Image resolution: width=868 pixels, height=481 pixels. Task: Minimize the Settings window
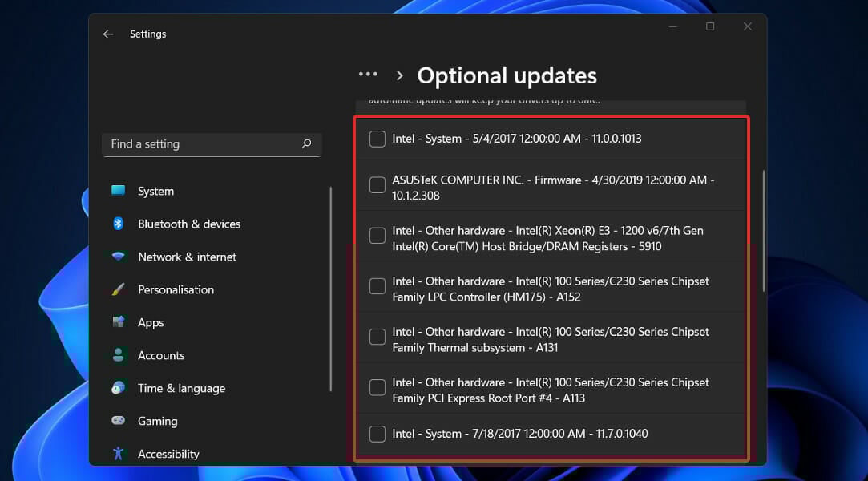673,26
